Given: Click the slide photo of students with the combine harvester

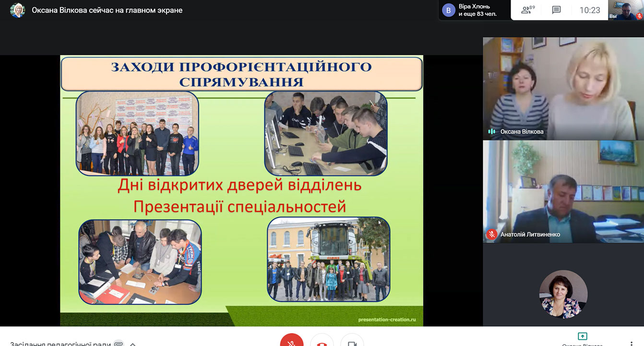Looking at the screenshot, I should point(329,259).
